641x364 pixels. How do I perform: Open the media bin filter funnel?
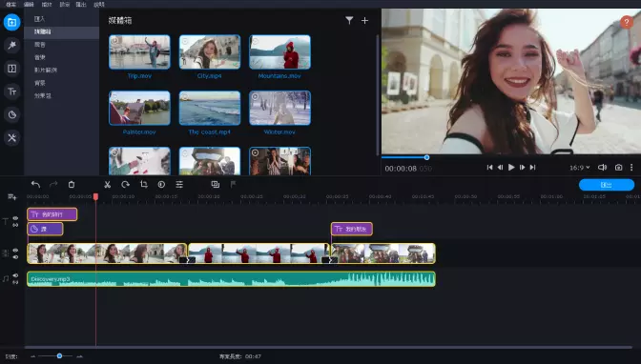tap(349, 20)
